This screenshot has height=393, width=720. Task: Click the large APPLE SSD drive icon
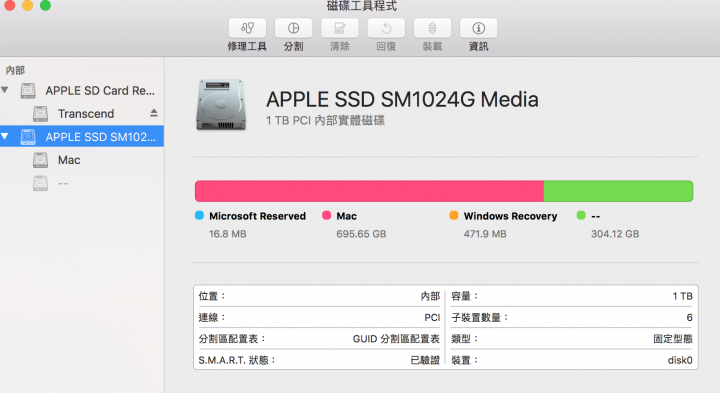tap(221, 104)
